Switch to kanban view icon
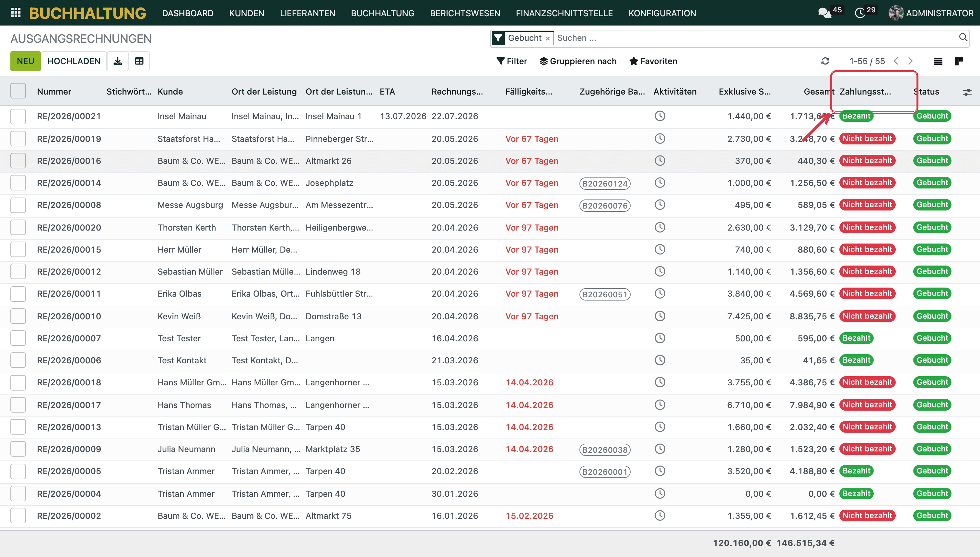Image resolution: width=980 pixels, height=557 pixels. 959,61
